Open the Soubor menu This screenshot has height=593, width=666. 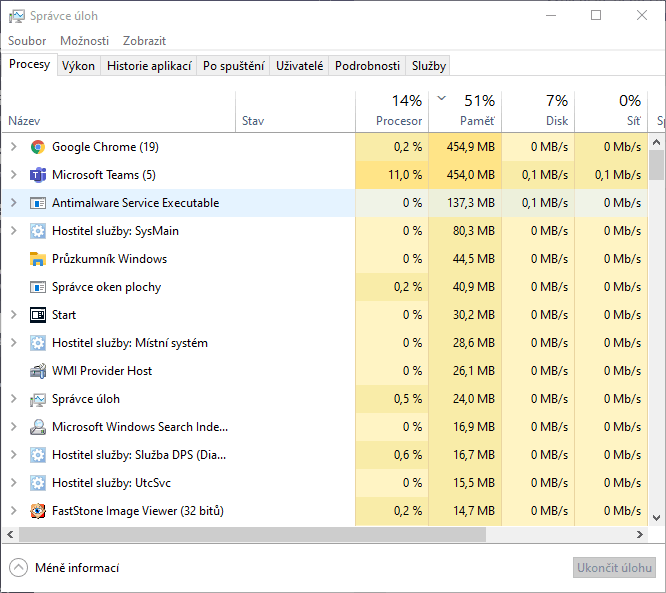point(27,41)
